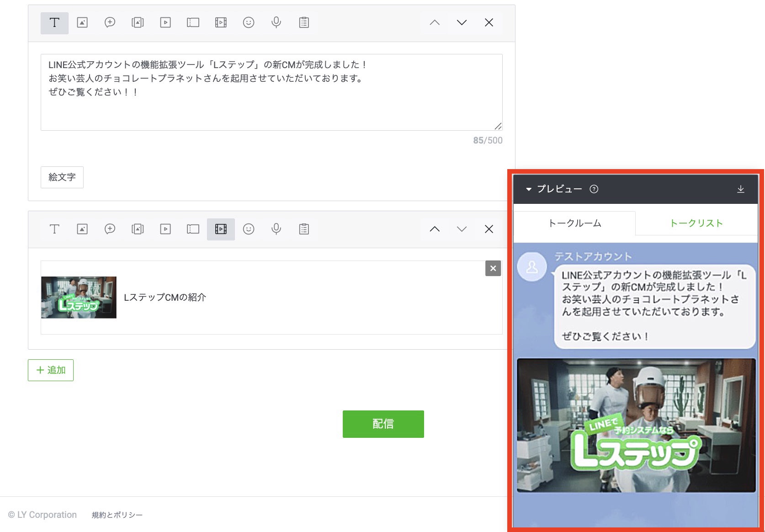
Task: Collapse the プレビュー panel disclosure triangle
Action: point(529,189)
